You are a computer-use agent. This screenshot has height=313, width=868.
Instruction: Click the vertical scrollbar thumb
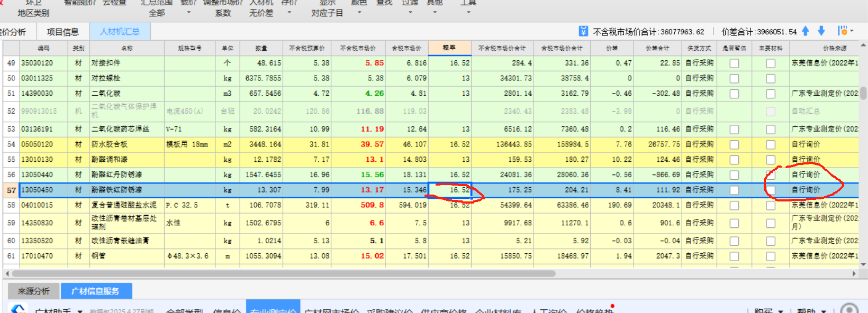tap(863, 93)
